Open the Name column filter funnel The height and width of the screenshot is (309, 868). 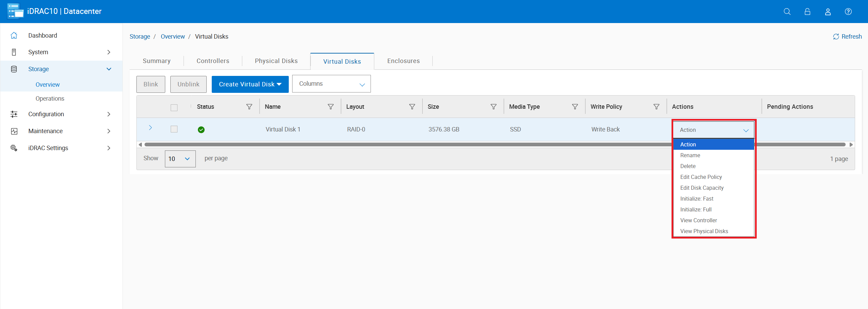331,106
